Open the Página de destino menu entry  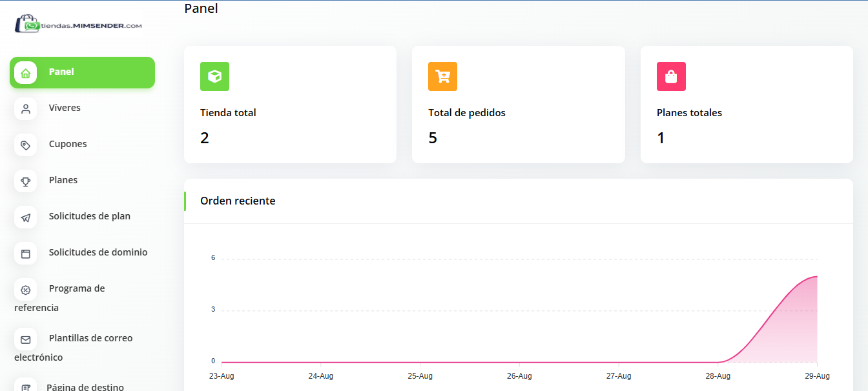pos(85,387)
